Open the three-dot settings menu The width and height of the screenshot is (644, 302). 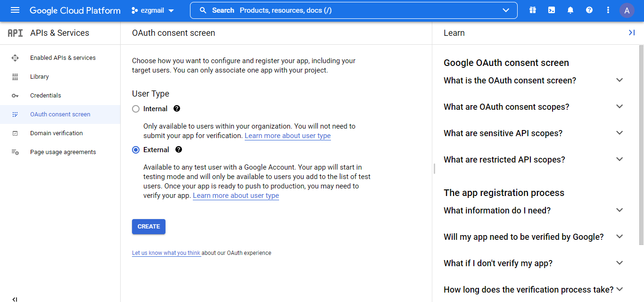point(608,10)
